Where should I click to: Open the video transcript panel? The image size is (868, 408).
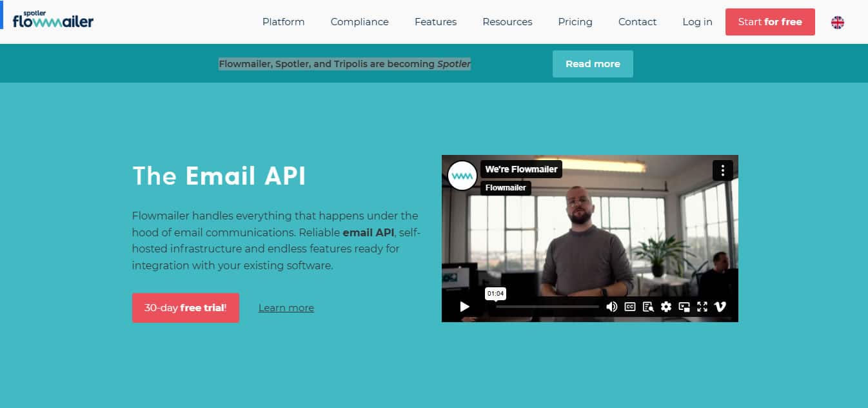[x=648, y=307]
